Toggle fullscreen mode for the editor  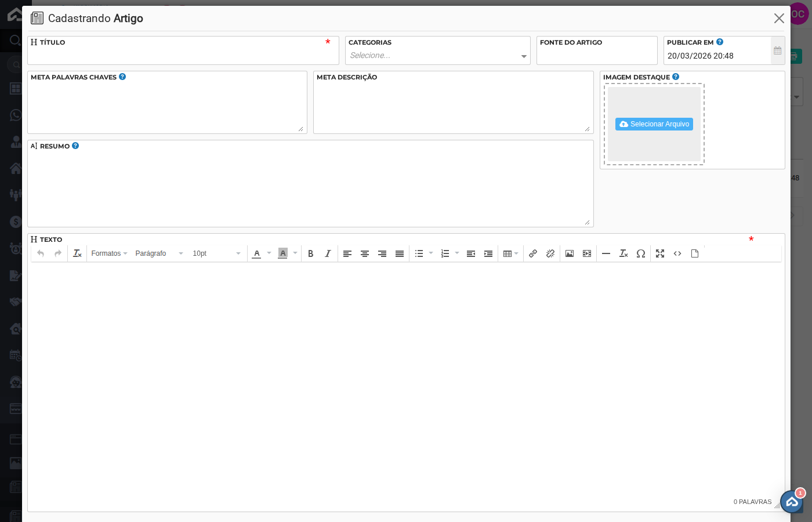660,253
